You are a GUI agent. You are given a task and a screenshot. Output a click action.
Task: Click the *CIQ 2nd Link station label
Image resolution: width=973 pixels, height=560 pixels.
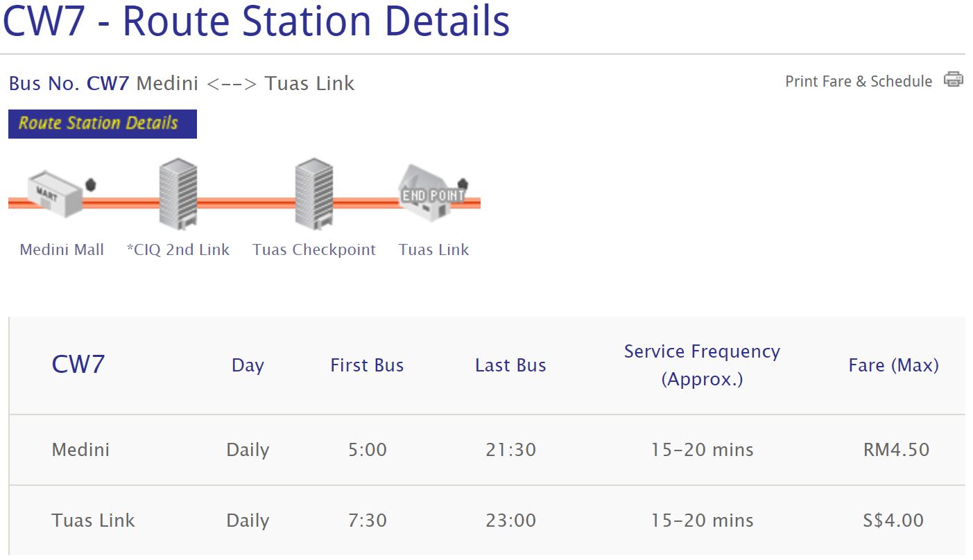(x=178, y=250)
